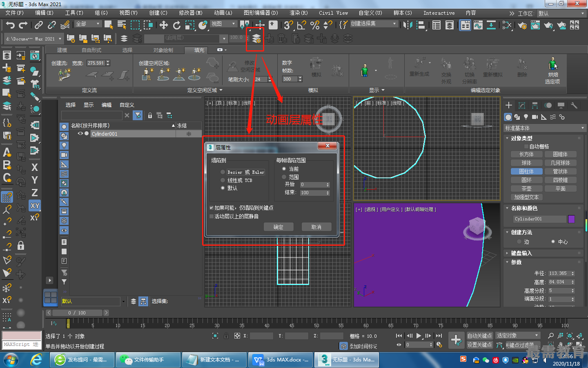
Task: Go to the end frame button
Action: pos(439,336)
